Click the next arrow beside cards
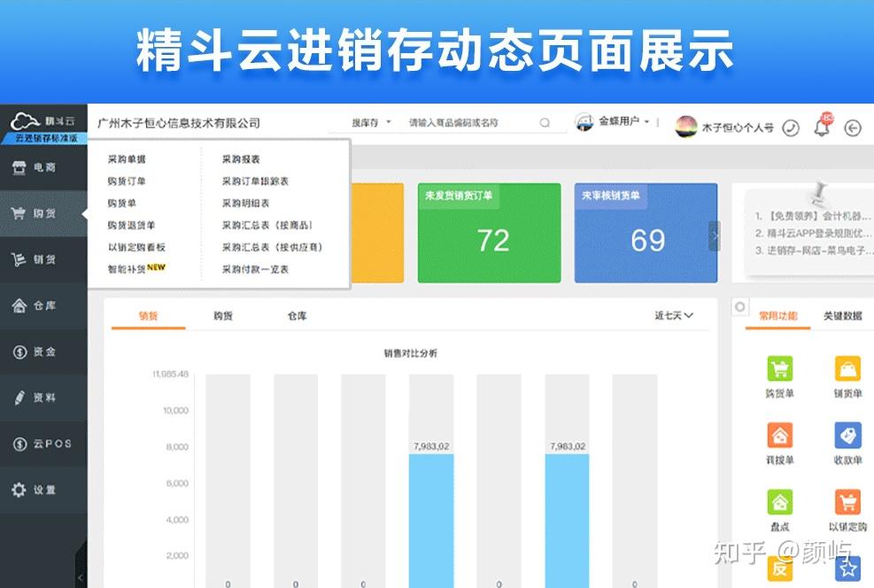This screenshot has height=588, width=874. (x=715, y=236)
